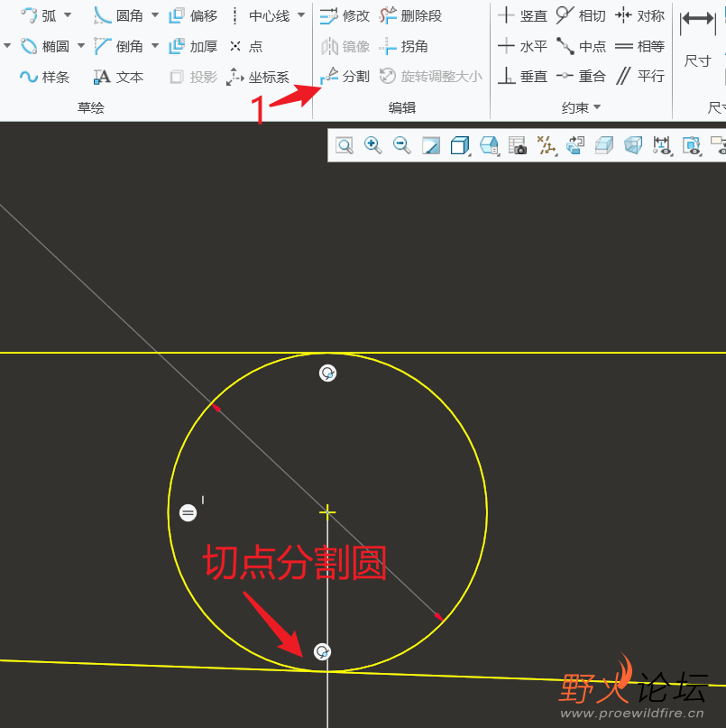Click the Rotate Resize (旋转调整大小) tool
Image resolution: width=726 pixels, height=728 pixels.
pyautogui.click(x=431, y=77)
